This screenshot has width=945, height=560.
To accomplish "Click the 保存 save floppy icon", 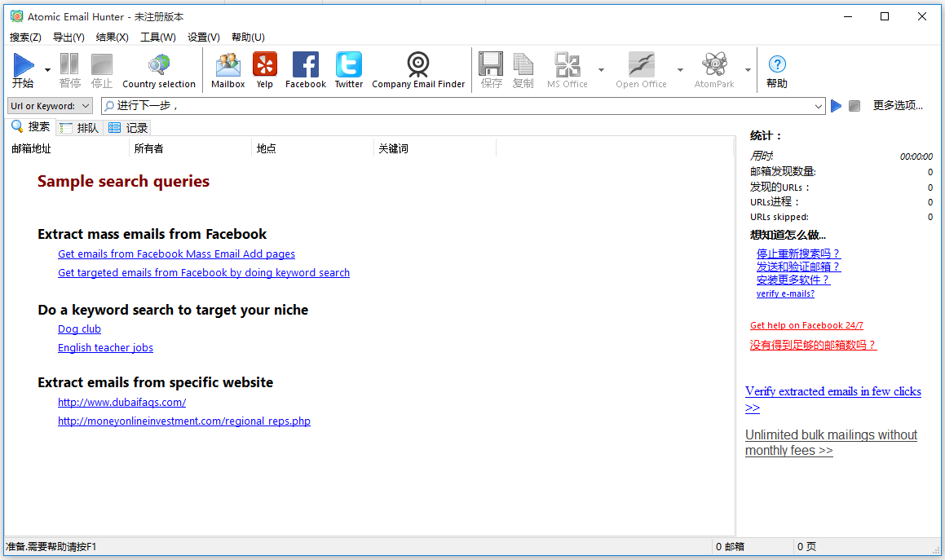I will 491,64.
